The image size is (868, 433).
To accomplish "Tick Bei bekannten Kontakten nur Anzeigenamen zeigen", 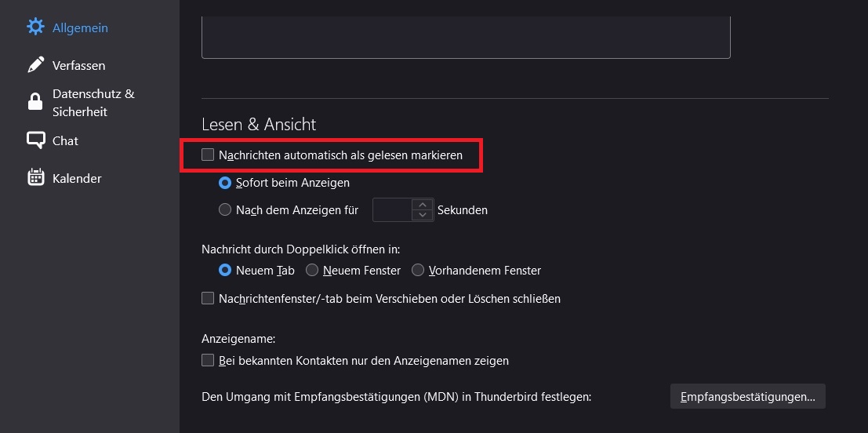I will point(208,361).
